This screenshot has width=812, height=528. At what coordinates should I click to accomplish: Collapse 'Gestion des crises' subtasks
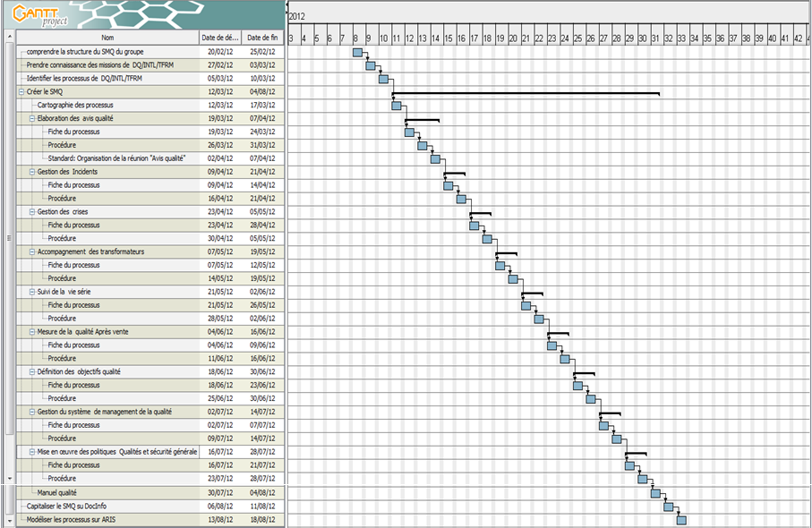(x=32, y=212)
